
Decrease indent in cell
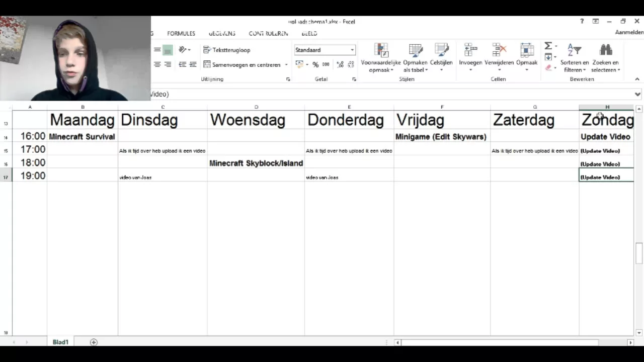pos(182,64)
